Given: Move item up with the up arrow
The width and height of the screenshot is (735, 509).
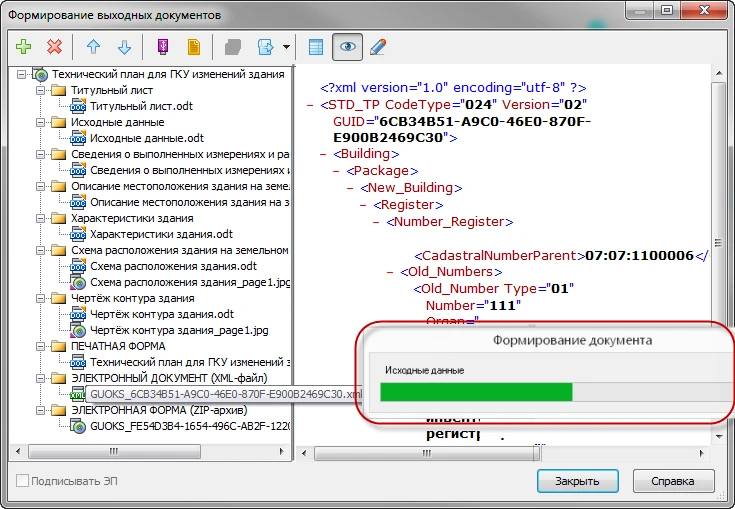Looking at the screenshot, I should click(x=93, y=47).
